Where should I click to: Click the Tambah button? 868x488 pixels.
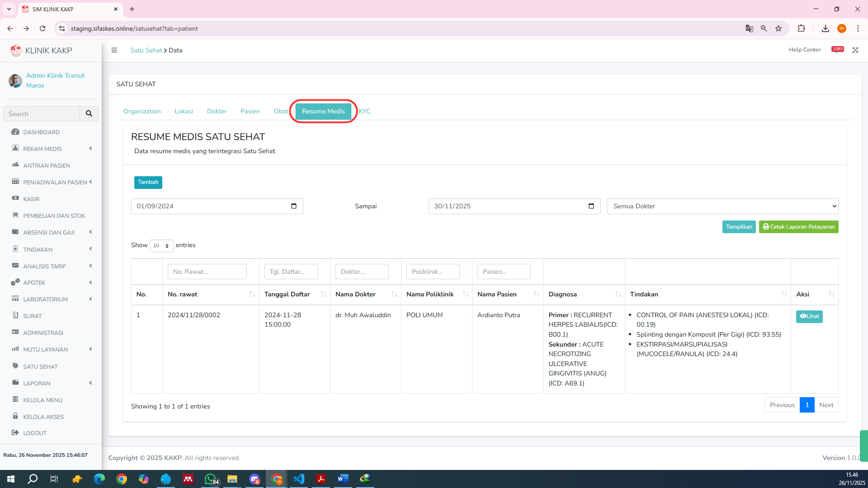148,182
